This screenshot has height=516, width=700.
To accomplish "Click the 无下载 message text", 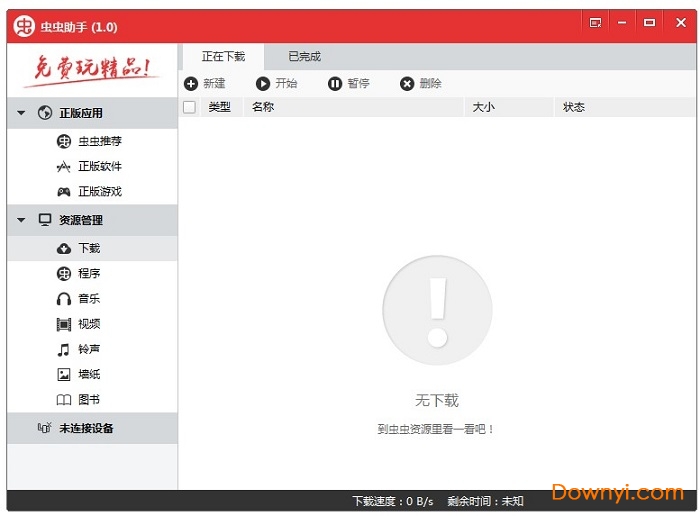I will click(x=437, y=400).
